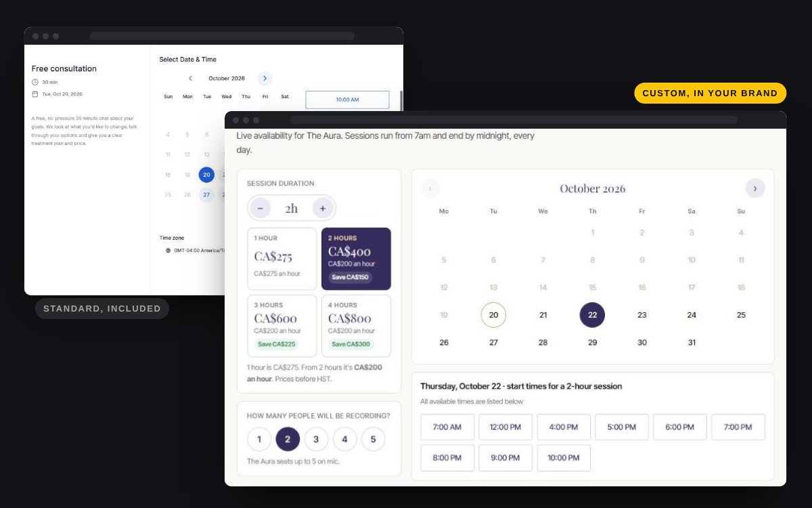Choose 3 people recording
Image resolution: width=812 pixels, height=508 pixels.
[316, 440]
